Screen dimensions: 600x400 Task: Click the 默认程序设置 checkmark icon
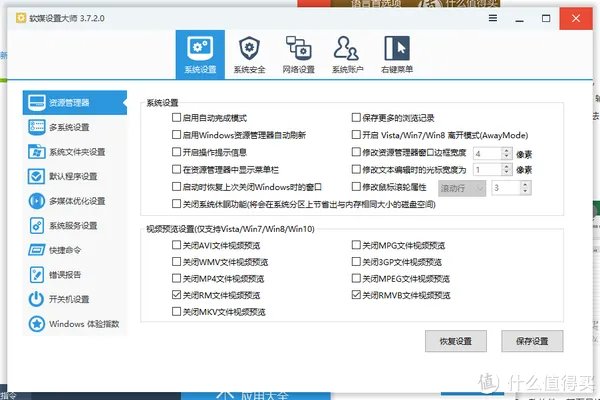pyautogui.click(x=37, y=176)
